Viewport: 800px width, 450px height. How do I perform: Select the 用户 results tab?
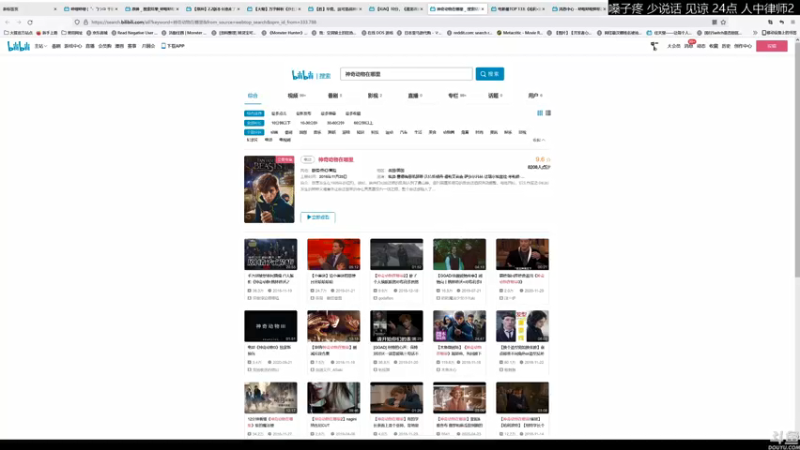(535, 95)
